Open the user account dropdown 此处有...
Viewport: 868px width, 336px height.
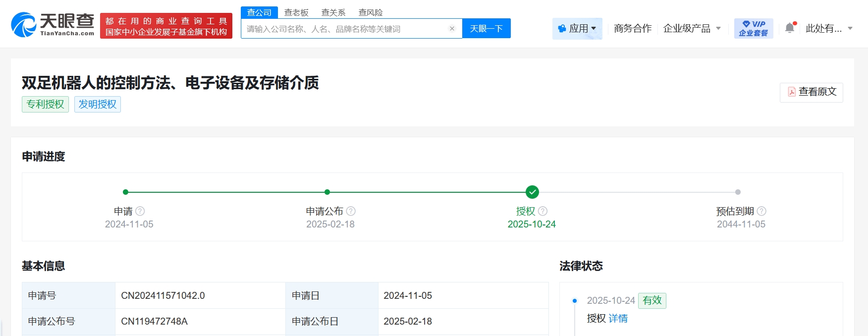pos(828,29)
